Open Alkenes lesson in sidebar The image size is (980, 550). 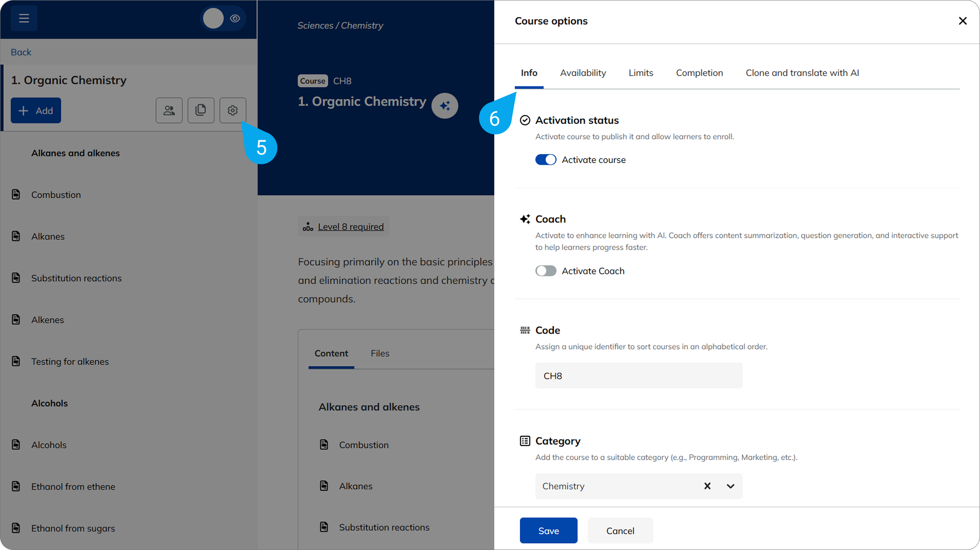(x=47, y=320)
